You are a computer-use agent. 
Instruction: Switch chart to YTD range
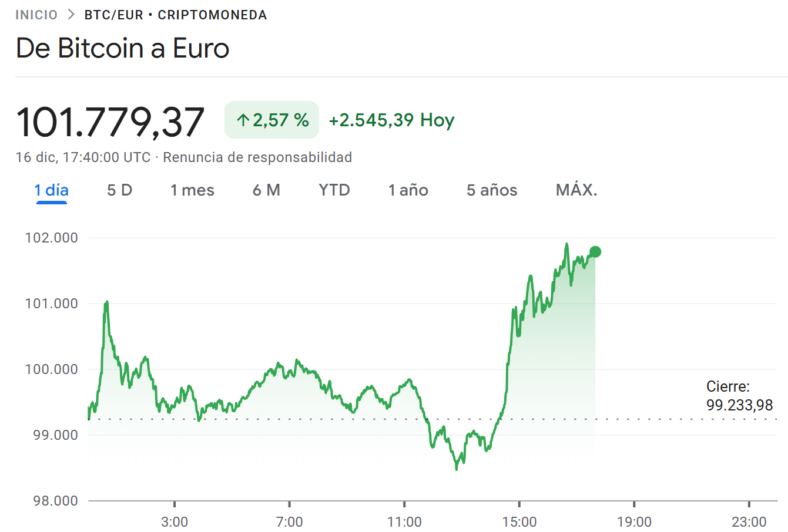tap(334, 190)
